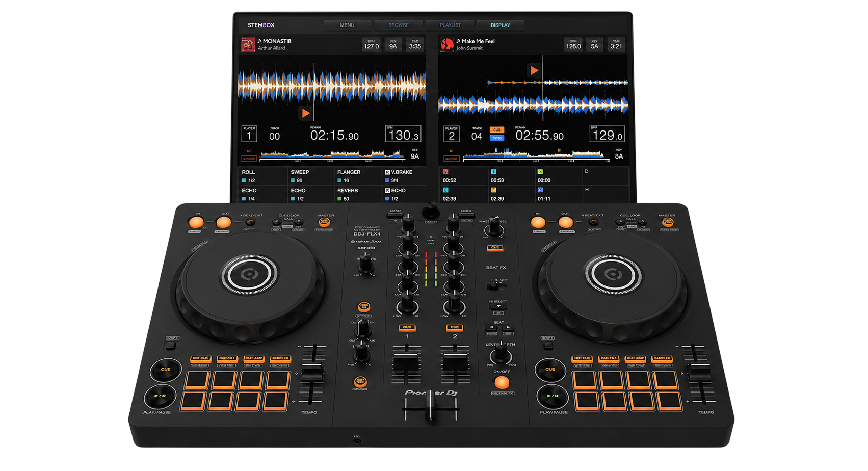Viewport: 868px width, 471px height.
Task: Jump to green hot cue at 00:00
Action: tap(558, 176)
